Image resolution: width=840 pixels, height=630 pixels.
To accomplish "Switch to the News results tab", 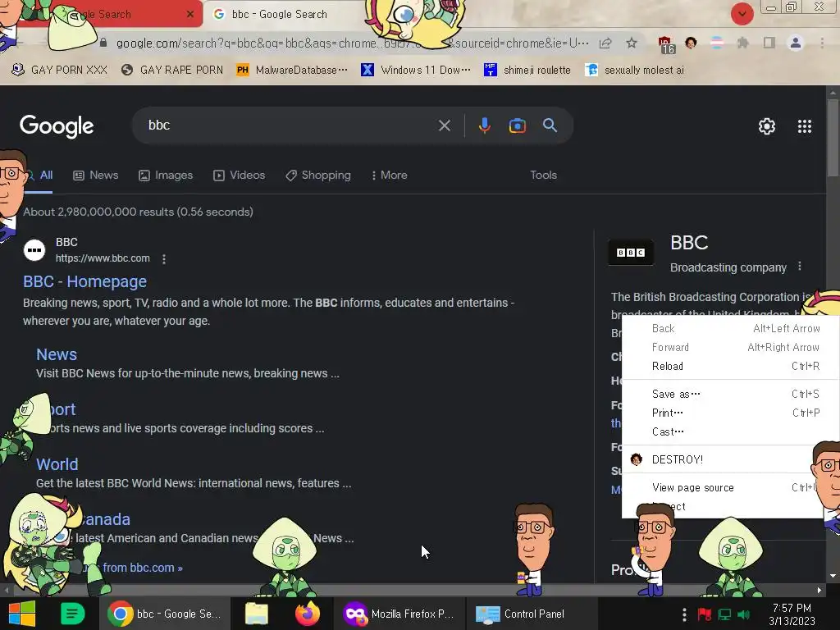I will pos(95,176).
